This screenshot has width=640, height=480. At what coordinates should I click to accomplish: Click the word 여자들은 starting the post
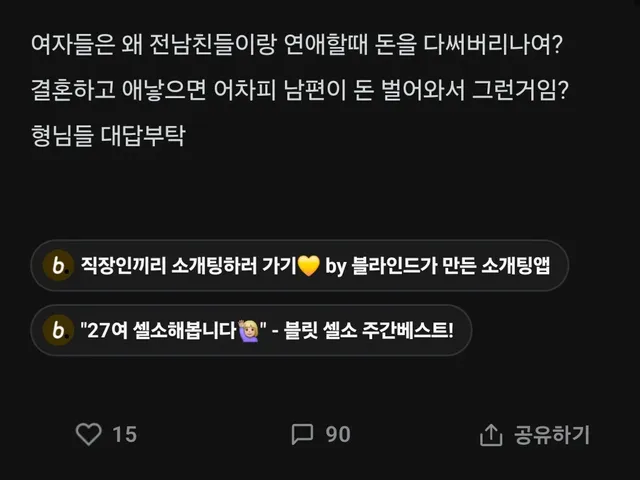[x=73, y=44]
